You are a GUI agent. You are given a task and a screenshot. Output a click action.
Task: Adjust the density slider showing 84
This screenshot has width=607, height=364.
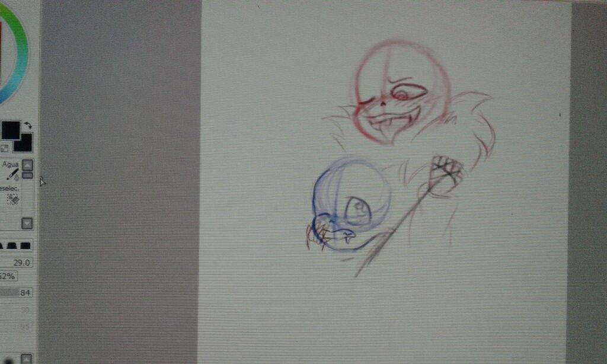pos(15,293)
